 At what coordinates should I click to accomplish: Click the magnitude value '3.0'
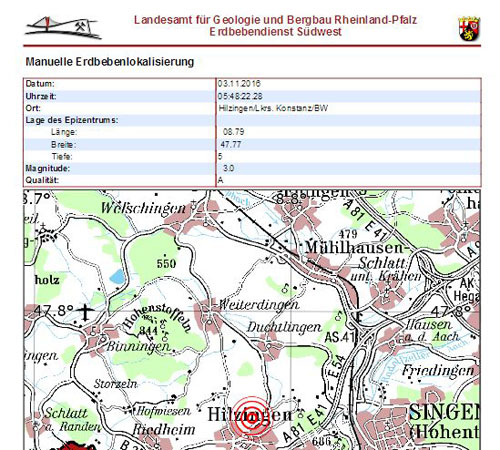228,168
